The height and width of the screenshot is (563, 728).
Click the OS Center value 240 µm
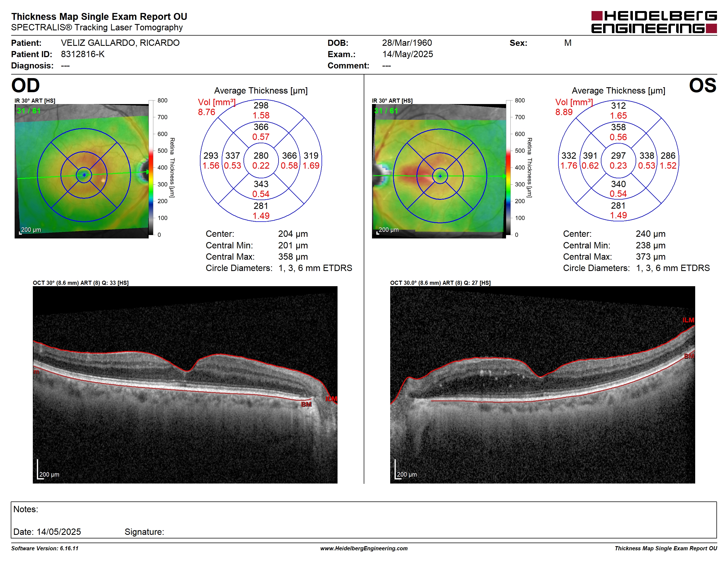[650, 234]
